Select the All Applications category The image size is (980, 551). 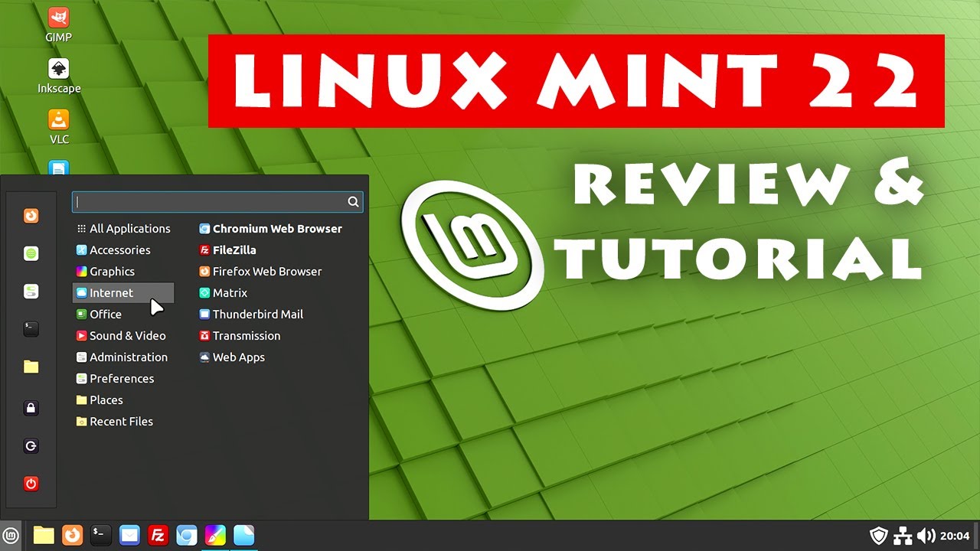point(123,229)
